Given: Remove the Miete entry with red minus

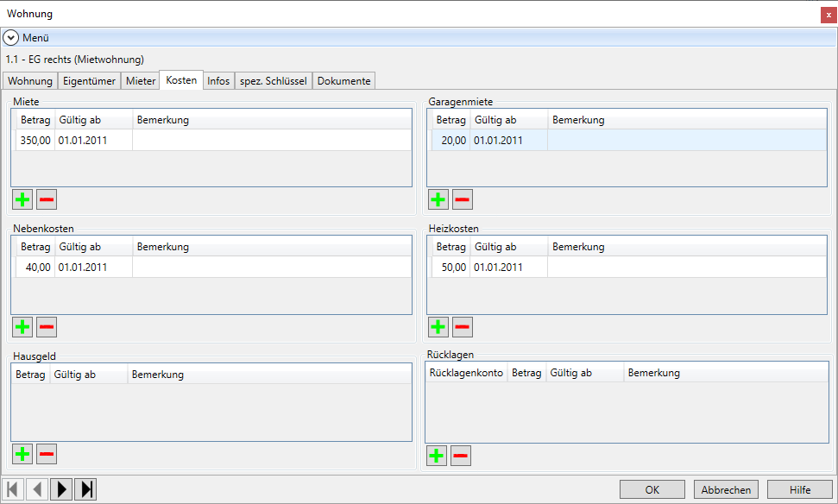Looking at the screenshot, I should [47, 200].
